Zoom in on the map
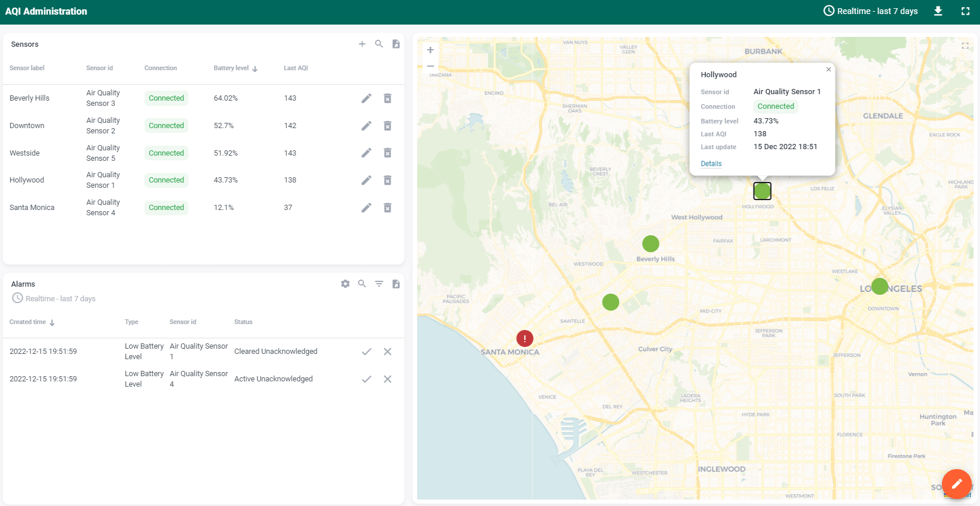Viewport: 980px width, 506px height. [431, 50]
